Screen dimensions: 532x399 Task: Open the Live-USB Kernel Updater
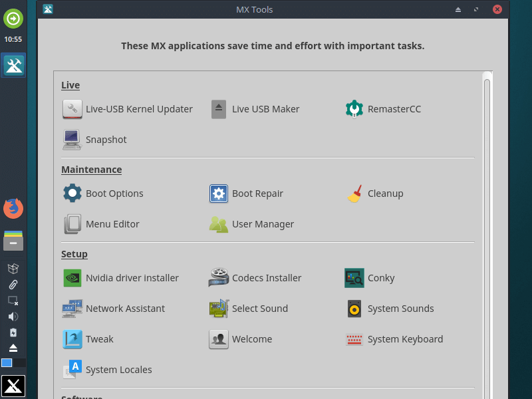[x=139, y=109]
